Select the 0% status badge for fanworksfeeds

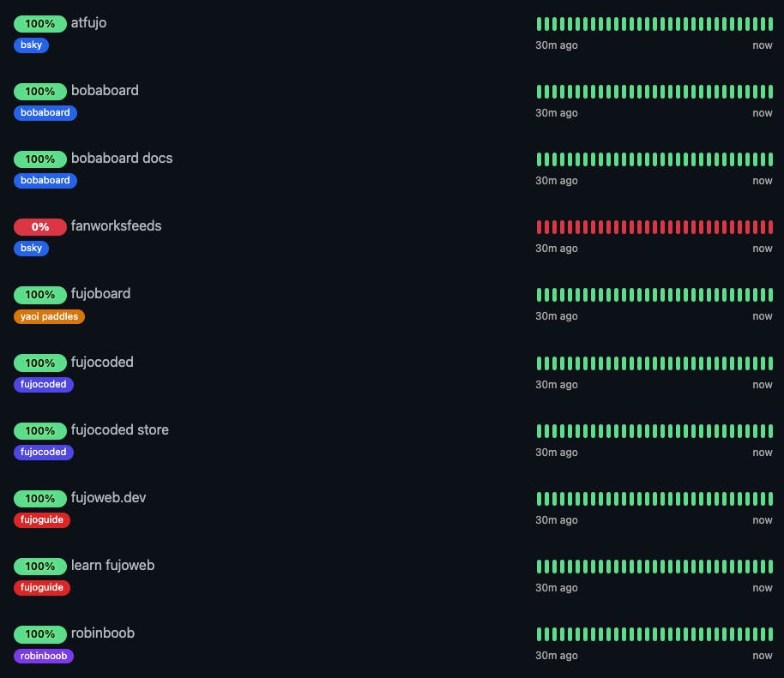39,227
